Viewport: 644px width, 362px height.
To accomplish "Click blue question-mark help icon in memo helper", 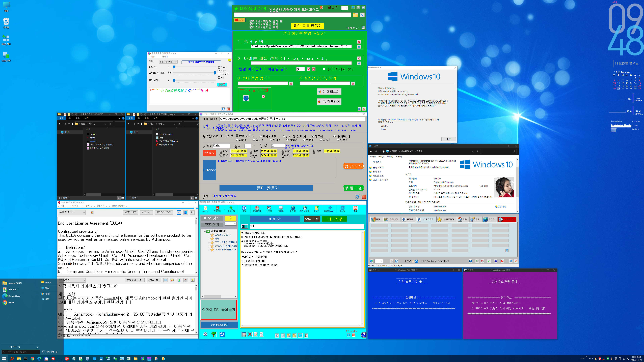I will 364,335.
